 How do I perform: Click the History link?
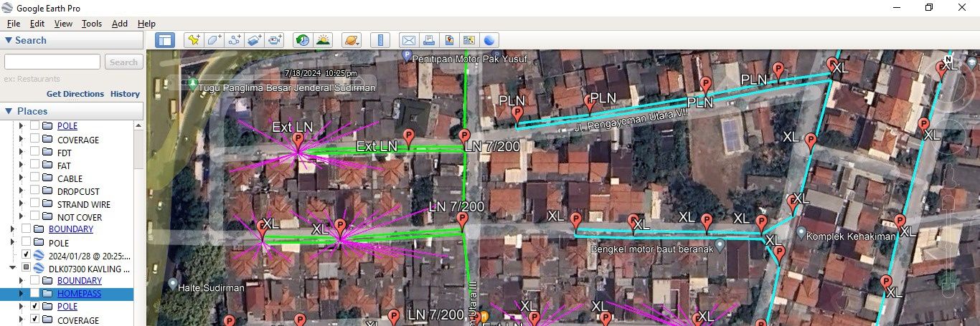click(x=125, y=94)
